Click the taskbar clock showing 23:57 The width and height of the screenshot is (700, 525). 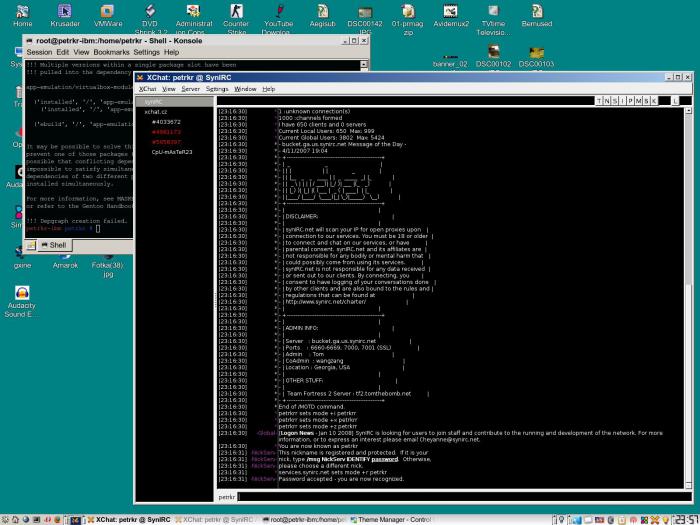click(686, 520)
